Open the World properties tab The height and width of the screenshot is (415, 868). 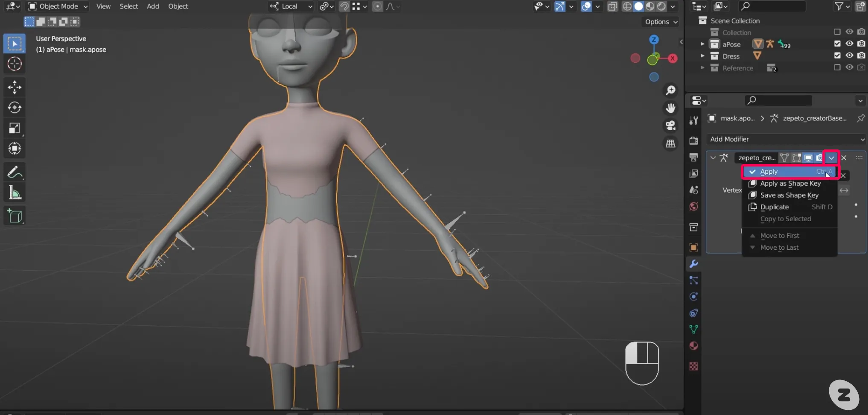click(694, 207)
